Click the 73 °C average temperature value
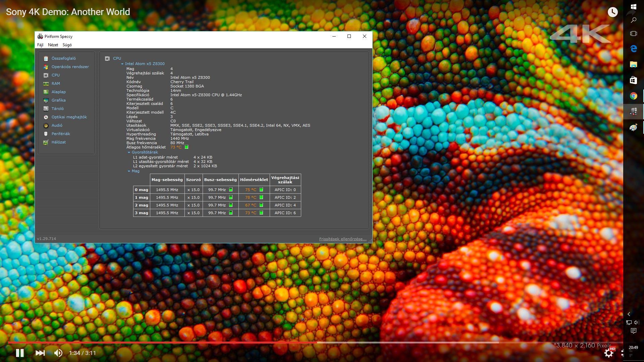 [x=176, y=147]
